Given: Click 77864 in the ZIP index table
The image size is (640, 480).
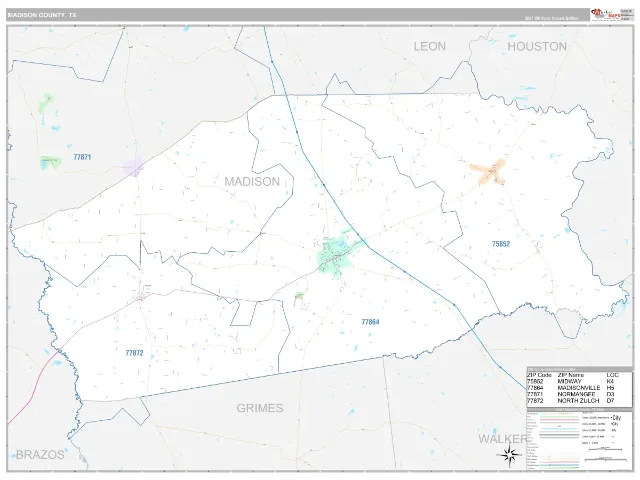Looking at the screenshot, I should click(x=535, y=388).
